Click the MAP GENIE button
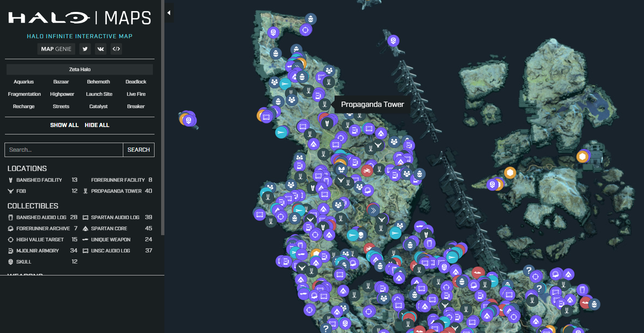 [56, 49]
